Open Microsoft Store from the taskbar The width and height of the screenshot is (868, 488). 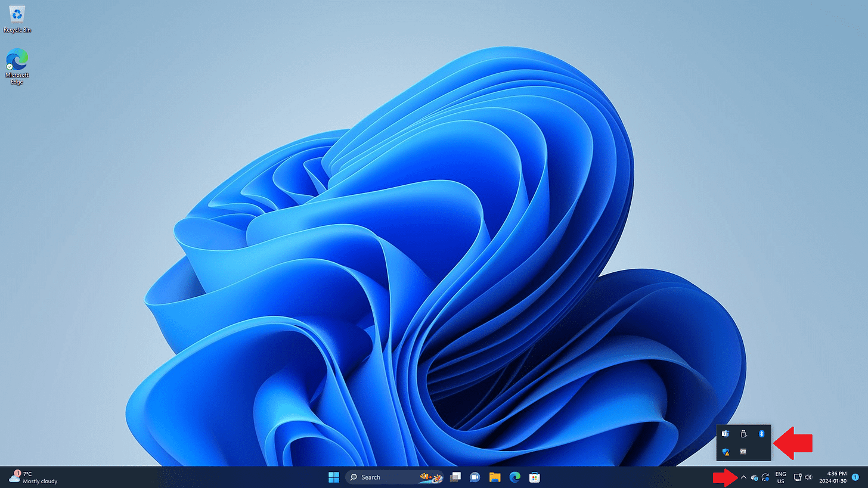[534, 477]
